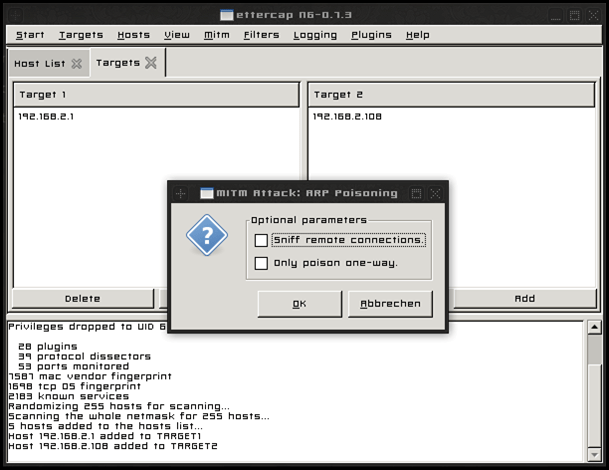The width and height of the screenshot is (609, 470).
Task: Cancel the dialog with Abbrechen
Action: click(x=390, y=304)
